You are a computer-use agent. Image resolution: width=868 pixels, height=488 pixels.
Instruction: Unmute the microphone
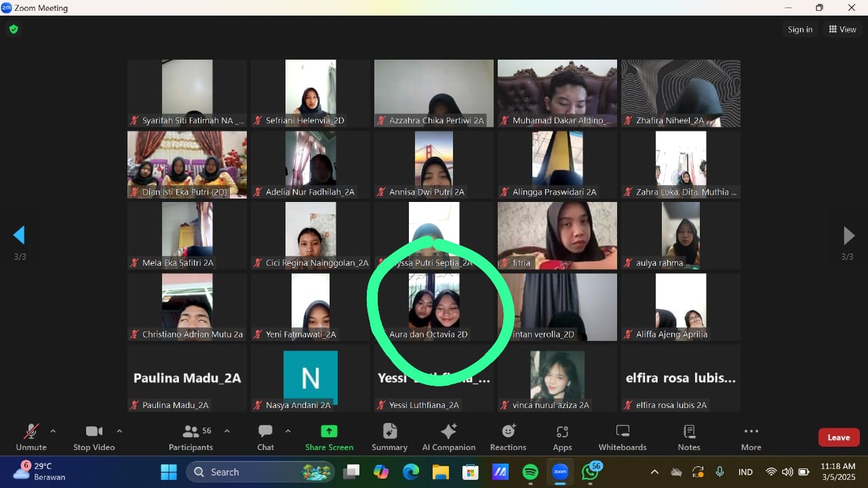pyautogui.click(x=31, y=437)
